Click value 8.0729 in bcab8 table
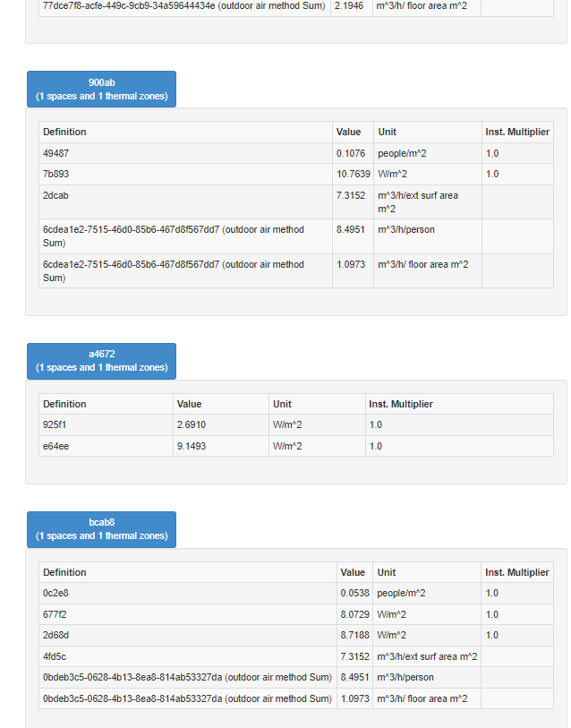This screenshot has height=728, width=571. pos(354,614)
